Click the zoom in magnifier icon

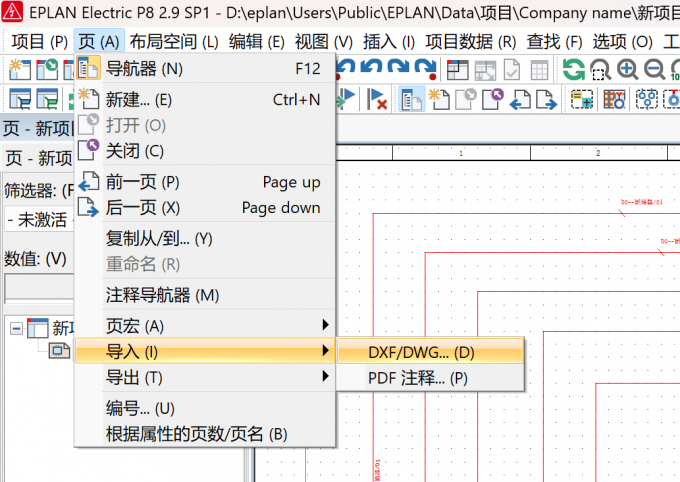pyautogui.click(x=628, y=69)
